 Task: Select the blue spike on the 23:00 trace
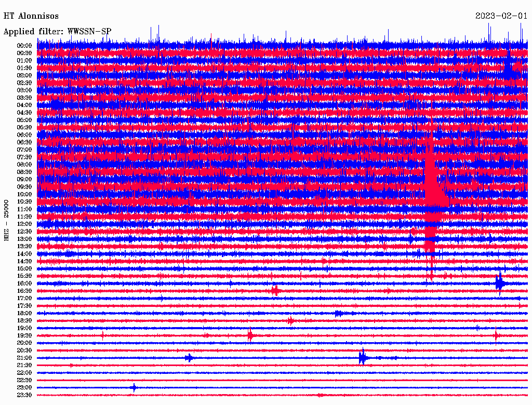tap(134, 387)
